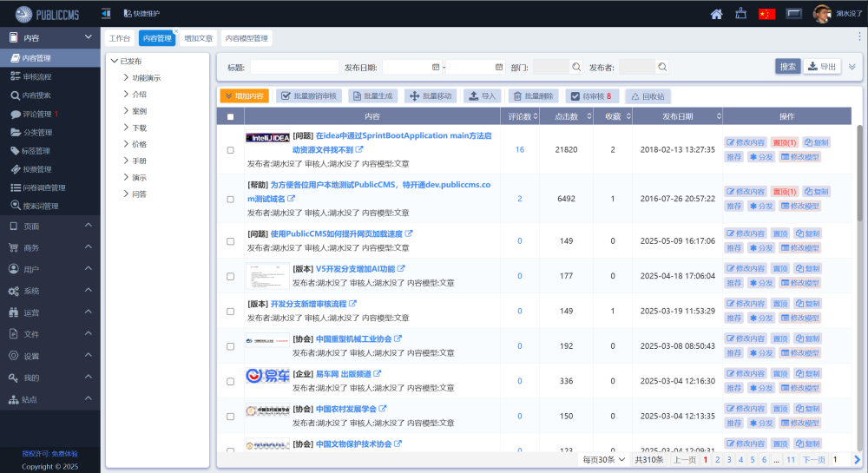
Task: Click the 搜索 search button
Action: [787, 67]
